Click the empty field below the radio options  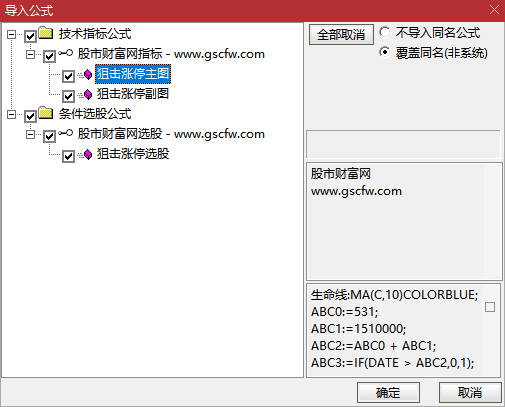pyautogui.click(x=403, y=144)
